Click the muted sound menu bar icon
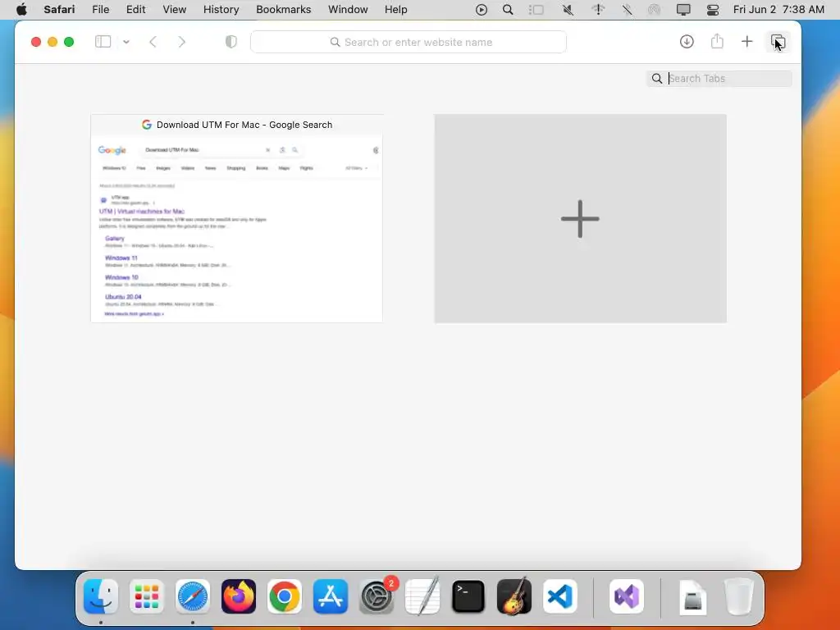 point(568,10)
